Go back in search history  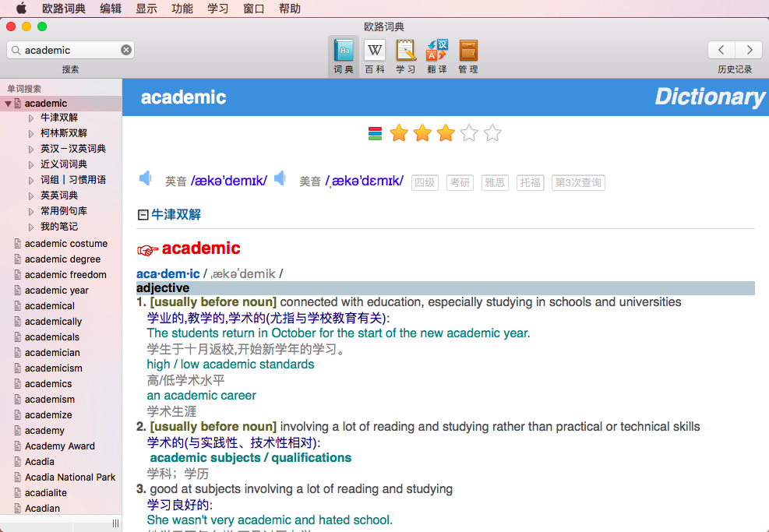721,50
